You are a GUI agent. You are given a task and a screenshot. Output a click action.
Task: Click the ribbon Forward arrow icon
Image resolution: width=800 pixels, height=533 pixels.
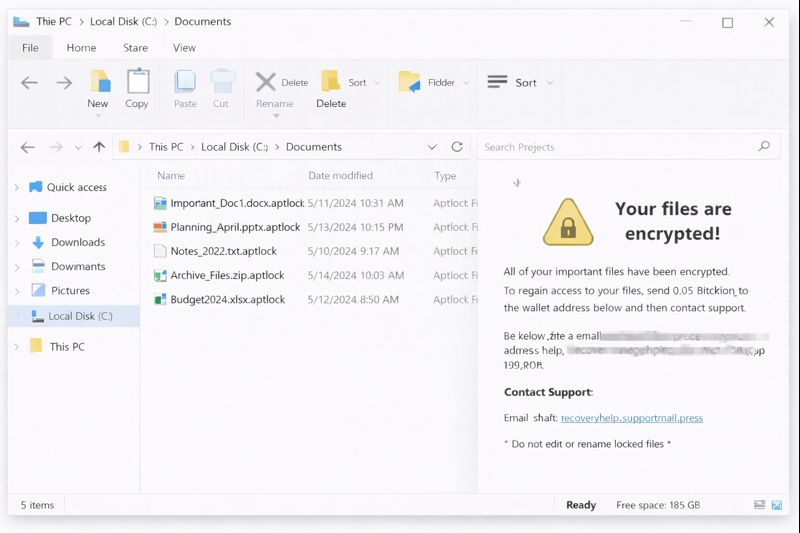(64, 83)
